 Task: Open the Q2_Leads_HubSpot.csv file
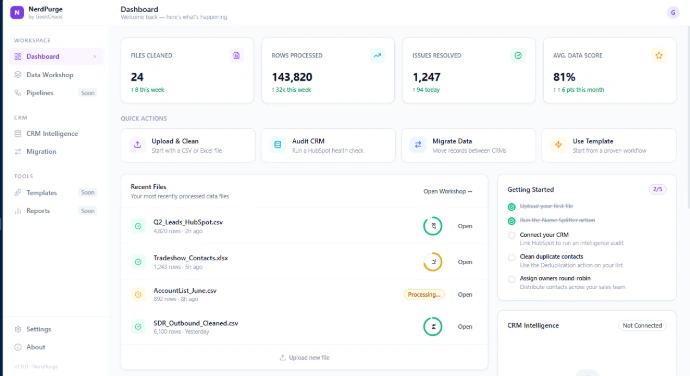(x=465, y=226)
